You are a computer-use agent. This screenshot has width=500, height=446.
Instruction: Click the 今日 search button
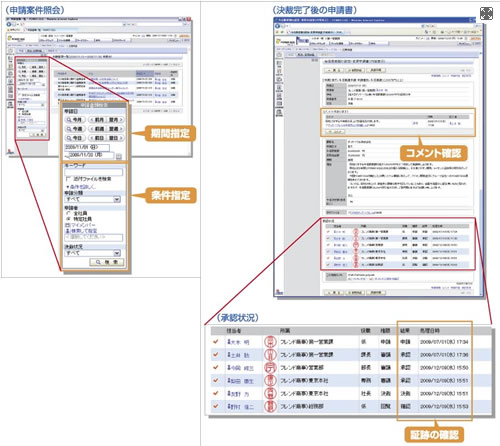[75, 138]
